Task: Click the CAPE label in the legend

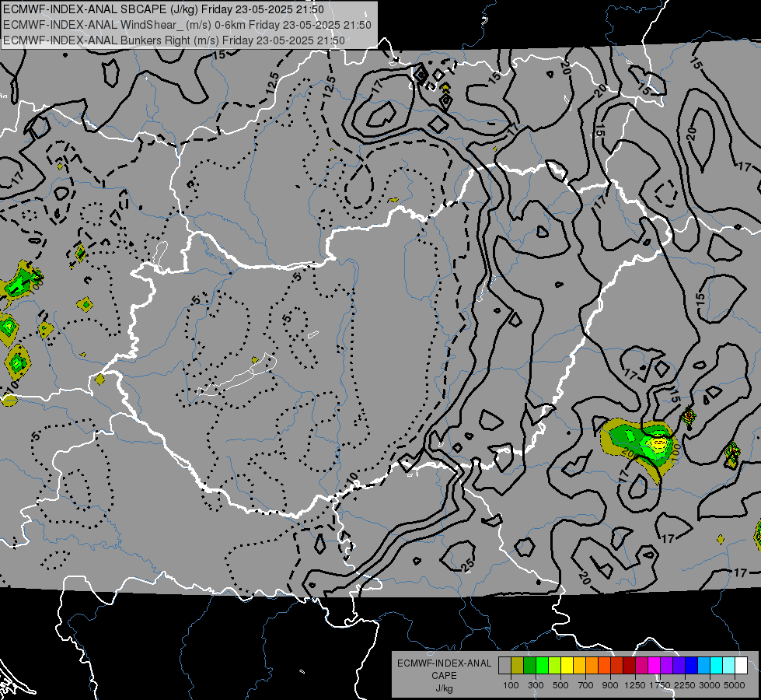Action: coord(444,676)
